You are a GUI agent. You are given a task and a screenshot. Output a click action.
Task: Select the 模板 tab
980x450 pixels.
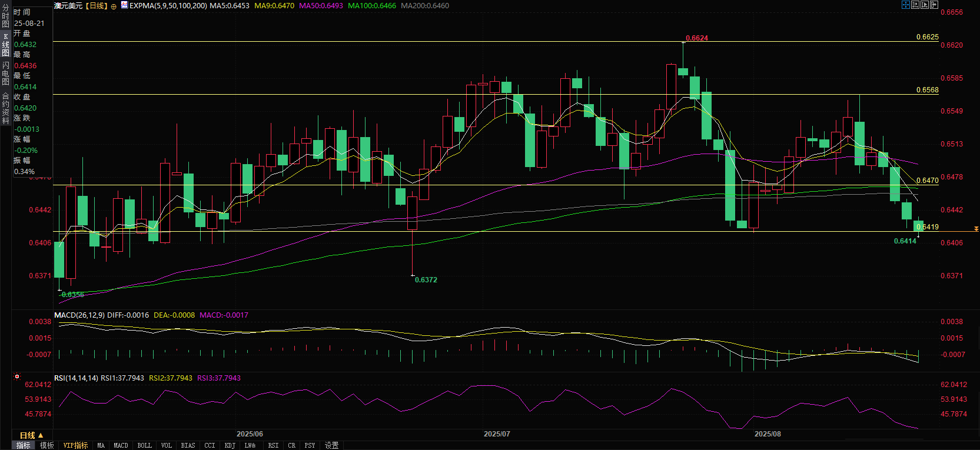coord(46,445)
